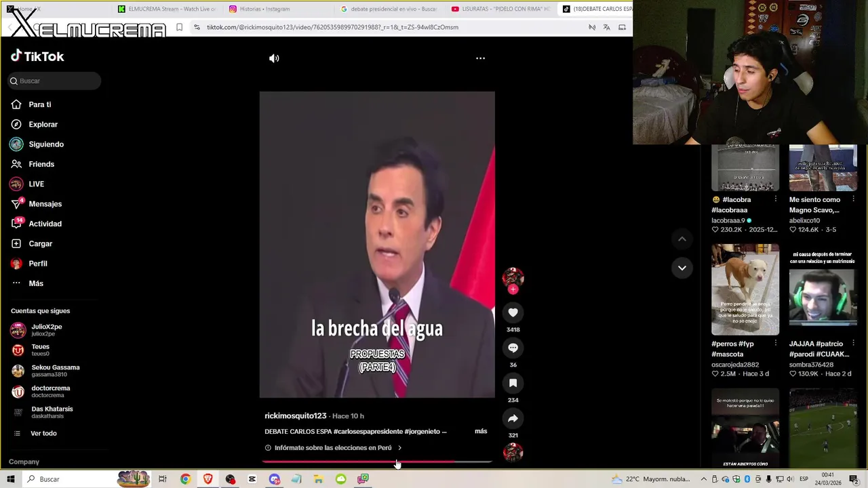Open Brave browser from the taskbar
The image size is (868, 488).
tap(208, 479)
